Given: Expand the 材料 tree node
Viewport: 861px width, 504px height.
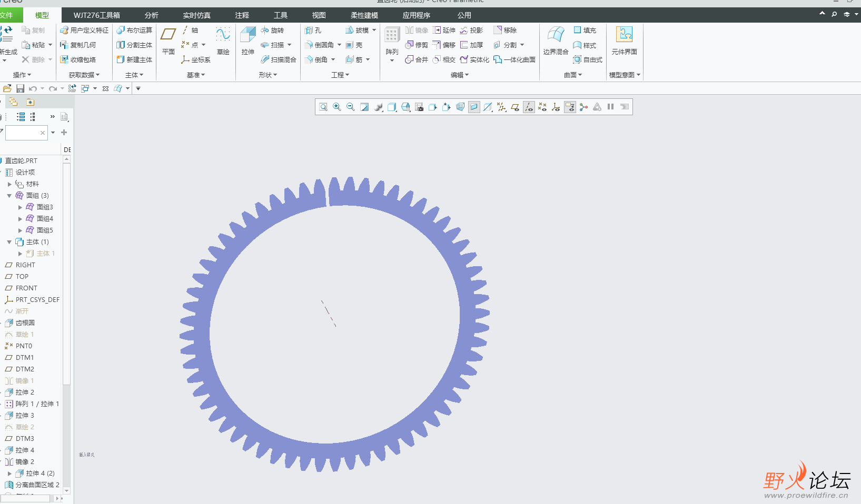Looking at the screenshot, I should [x=9, y=184].
